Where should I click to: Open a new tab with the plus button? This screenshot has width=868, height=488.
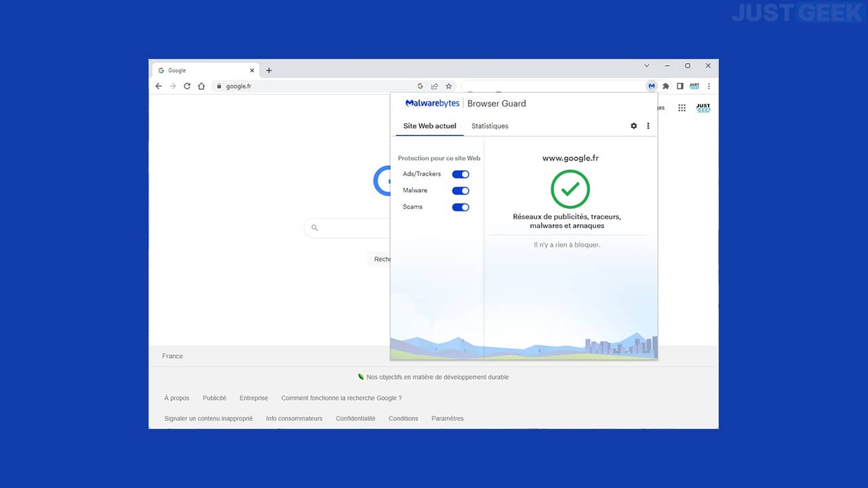(269, 70)
